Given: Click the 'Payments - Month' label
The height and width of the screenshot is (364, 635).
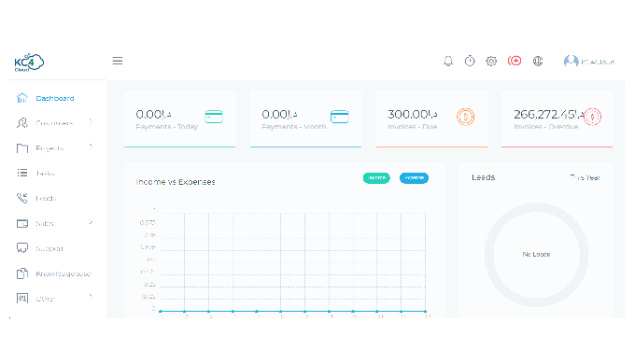Looking at the screenshot, I should tap(294, 127).
